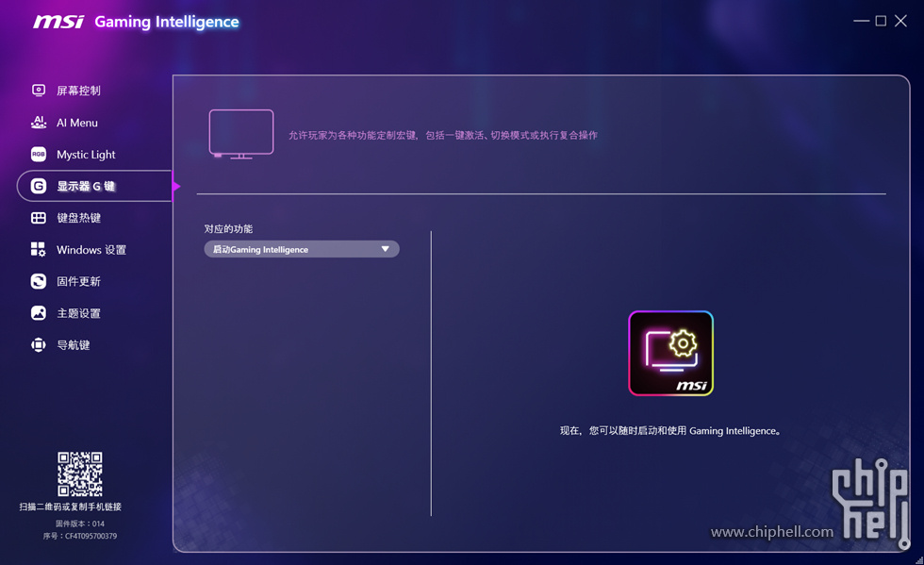924x565 pixels.
Task: Click the Mystic Light RGB icon
Action: point(39,154)
